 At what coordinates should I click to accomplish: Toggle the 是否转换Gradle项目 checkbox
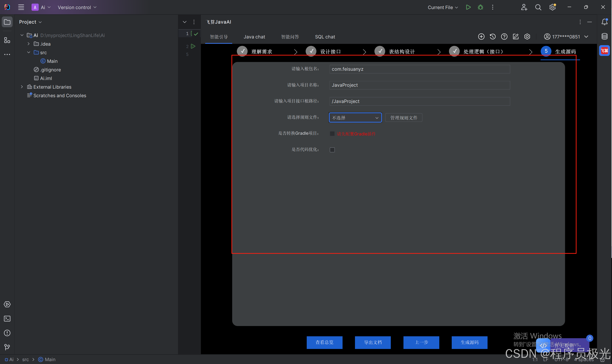(332, 134)
